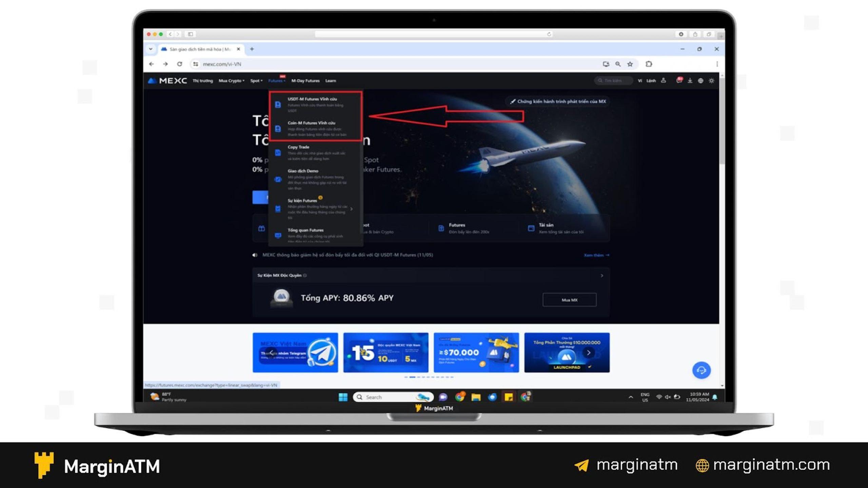The width and height of the screenshot is (868, 488).
Task: Expand the Mua Crypto dropdown
Action: point(231,81)
